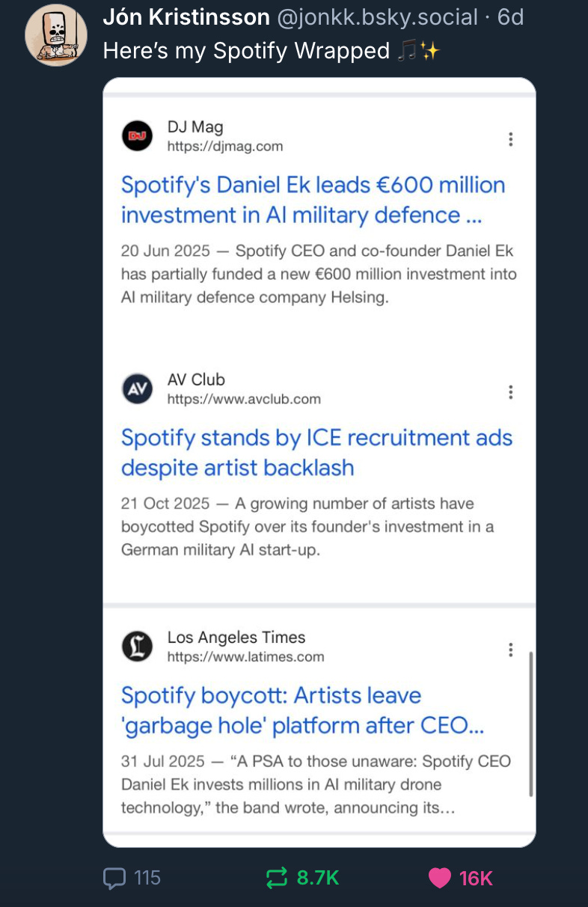Like the post with heart icon
The image size is (588, 907).
click(x=439, y=878)
